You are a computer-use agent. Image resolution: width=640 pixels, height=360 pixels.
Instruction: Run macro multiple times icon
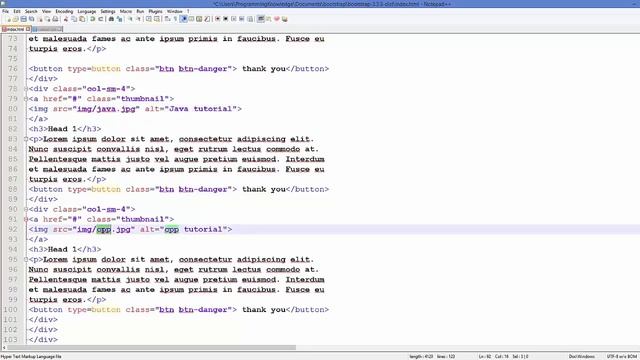[242, 19]
